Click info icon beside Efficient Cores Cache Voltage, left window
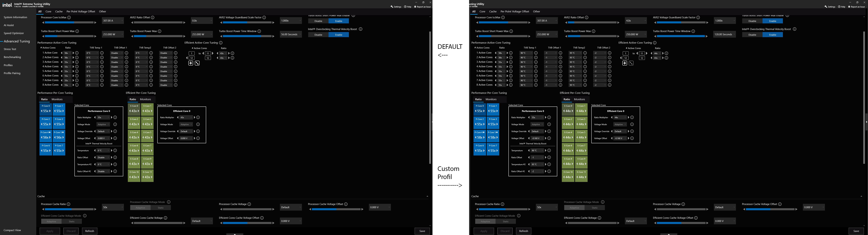The image size is (868, 235). pyautogui.click(x=165, y=218)
